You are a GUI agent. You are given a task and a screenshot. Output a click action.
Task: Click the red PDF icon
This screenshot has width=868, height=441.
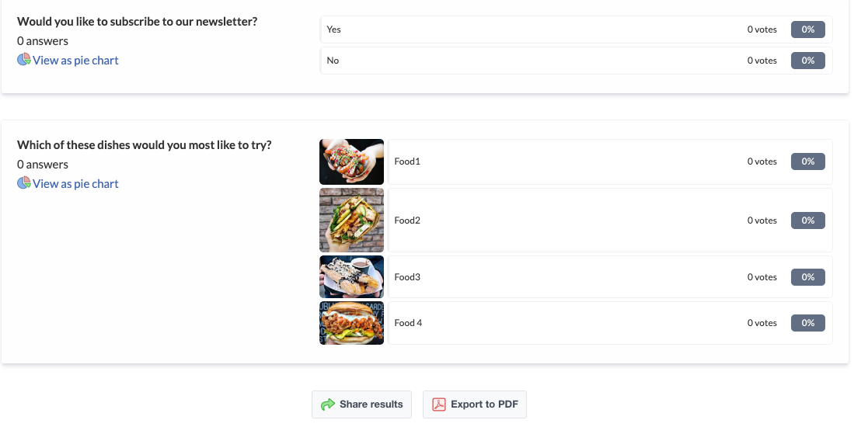tap(439, 405)
